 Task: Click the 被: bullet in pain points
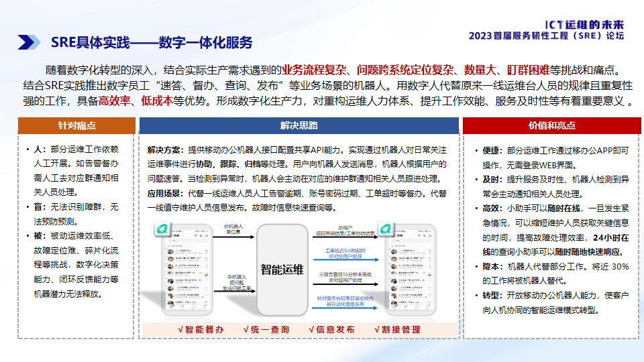(40, 236)
